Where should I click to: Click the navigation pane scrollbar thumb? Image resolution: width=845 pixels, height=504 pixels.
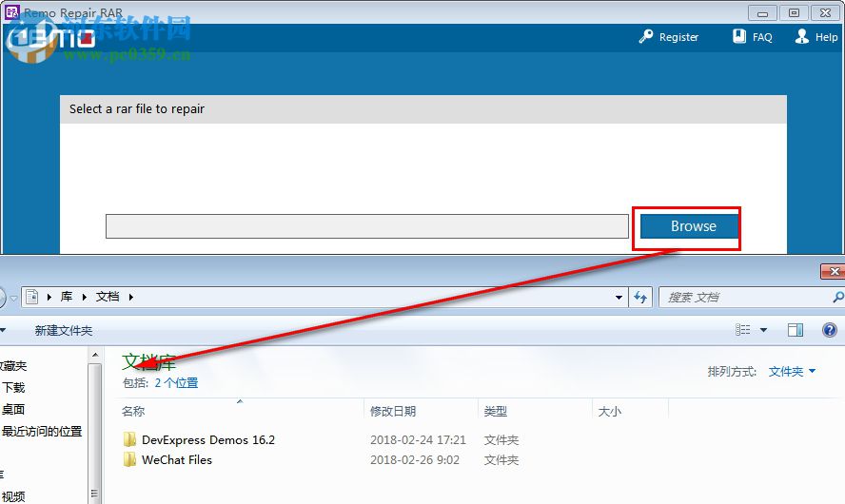(95, 434)
